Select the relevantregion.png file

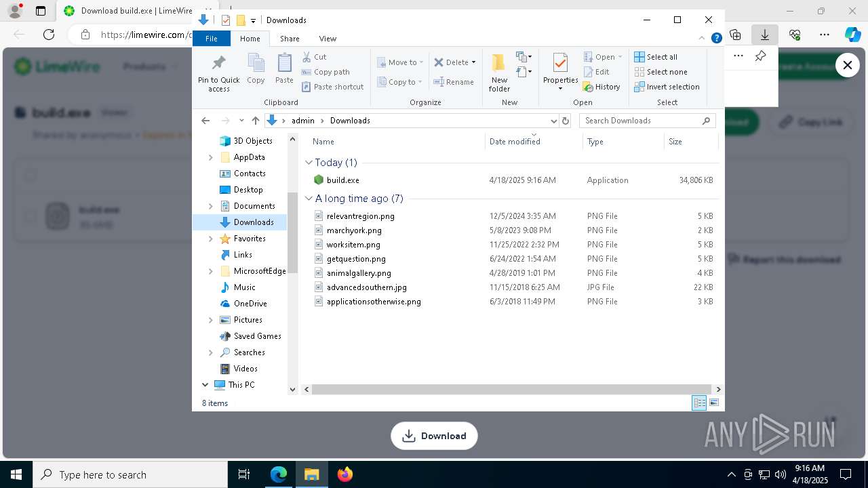coord(360,216)
